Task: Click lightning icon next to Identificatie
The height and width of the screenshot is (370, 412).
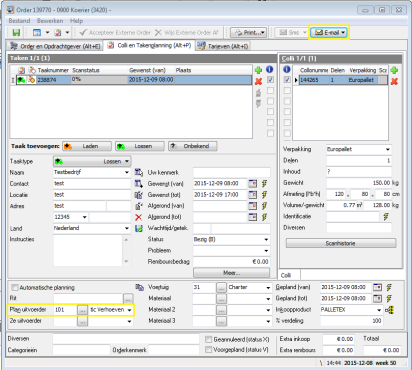Action: 386,216
